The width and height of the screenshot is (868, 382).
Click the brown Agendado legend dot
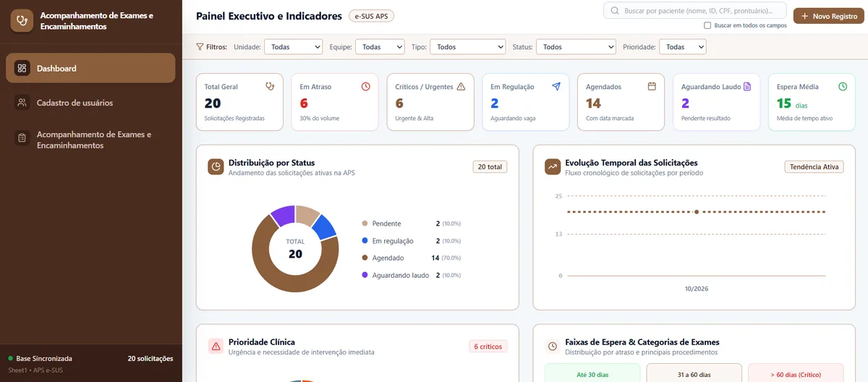[x=365, y=258]
